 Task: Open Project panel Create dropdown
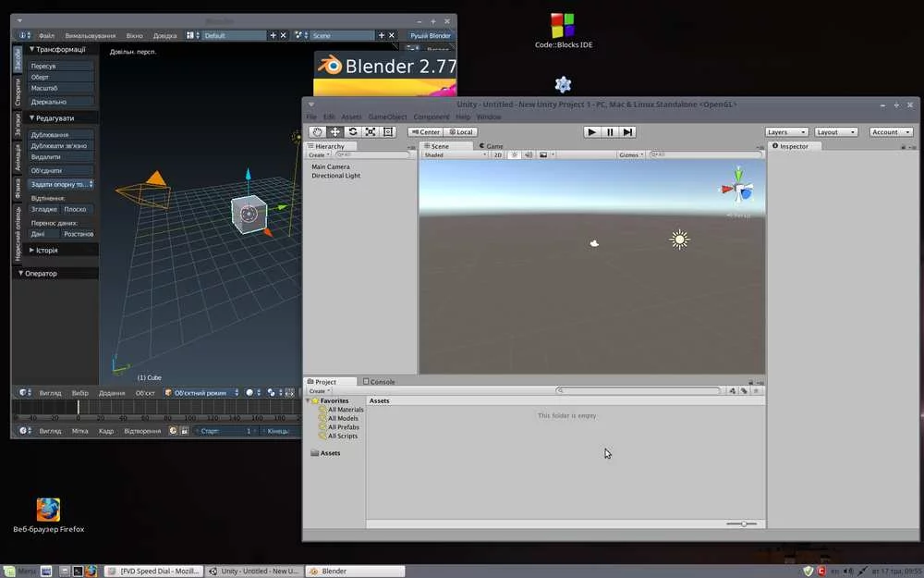click(320, 391)
